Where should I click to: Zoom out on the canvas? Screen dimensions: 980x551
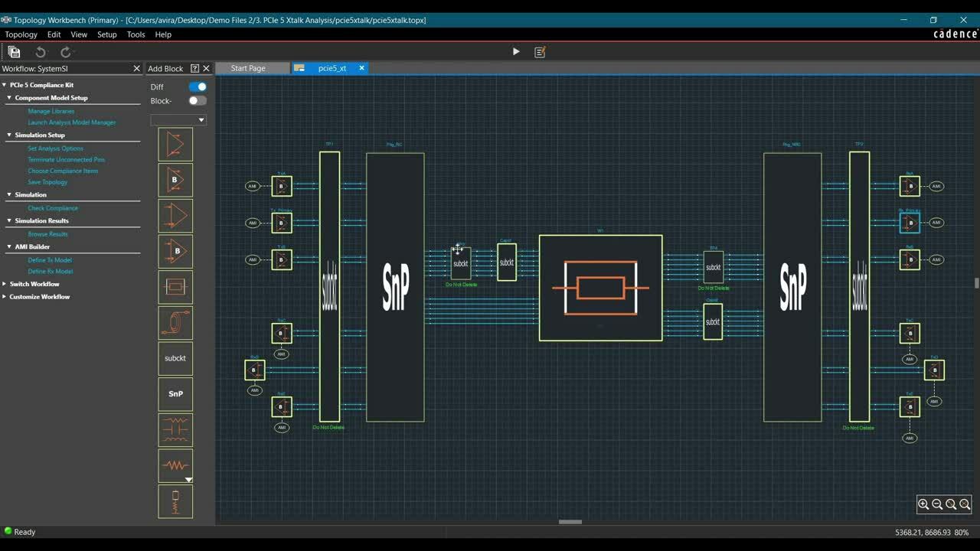937,504
